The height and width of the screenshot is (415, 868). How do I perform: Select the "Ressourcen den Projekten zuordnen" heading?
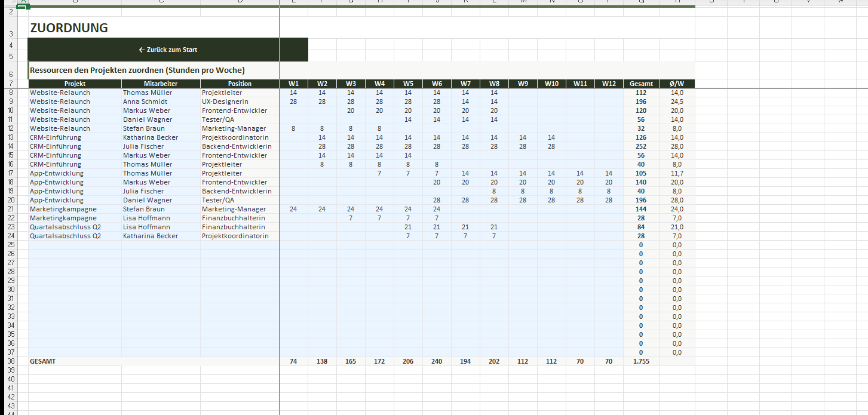[x=137, y=70]
